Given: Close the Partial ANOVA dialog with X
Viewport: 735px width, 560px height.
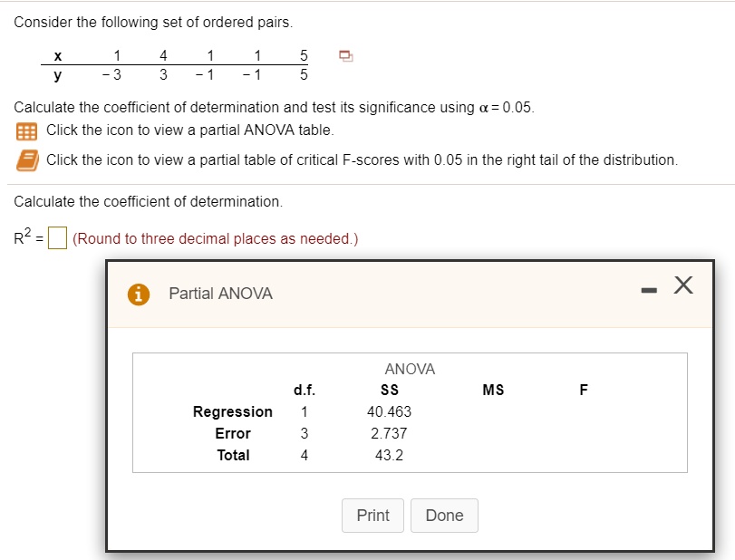Looking at the screenshot, I should [682, 287].
